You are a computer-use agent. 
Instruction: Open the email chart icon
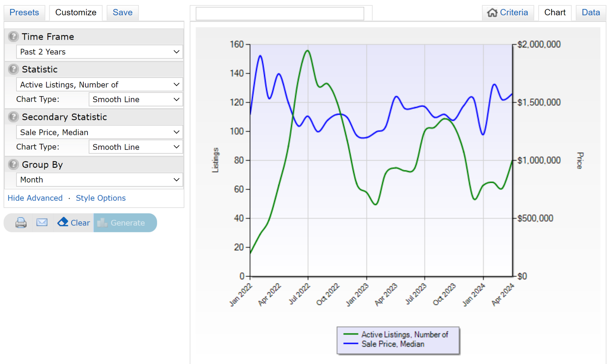tap(42, 222)
